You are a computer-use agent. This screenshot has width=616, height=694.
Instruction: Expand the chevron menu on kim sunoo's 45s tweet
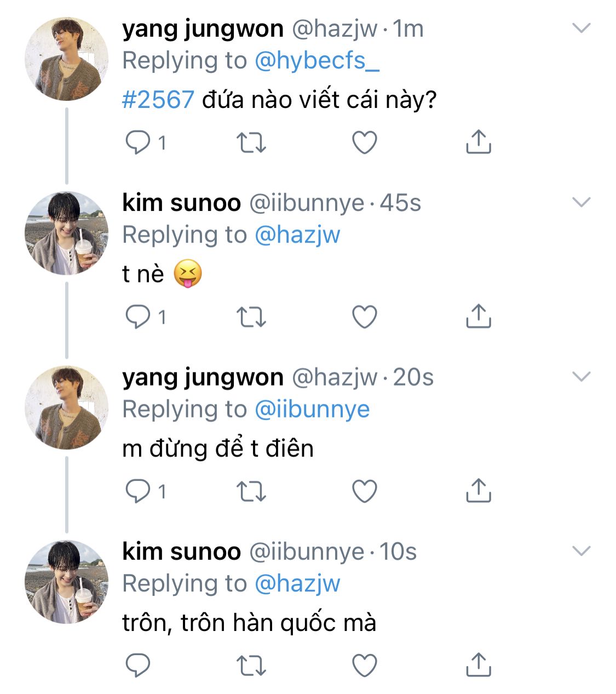(581, 202)
